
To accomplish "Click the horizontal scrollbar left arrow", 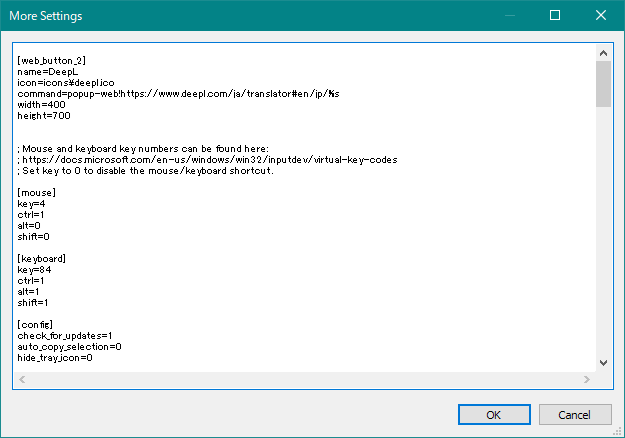I will tap(22, 379).
